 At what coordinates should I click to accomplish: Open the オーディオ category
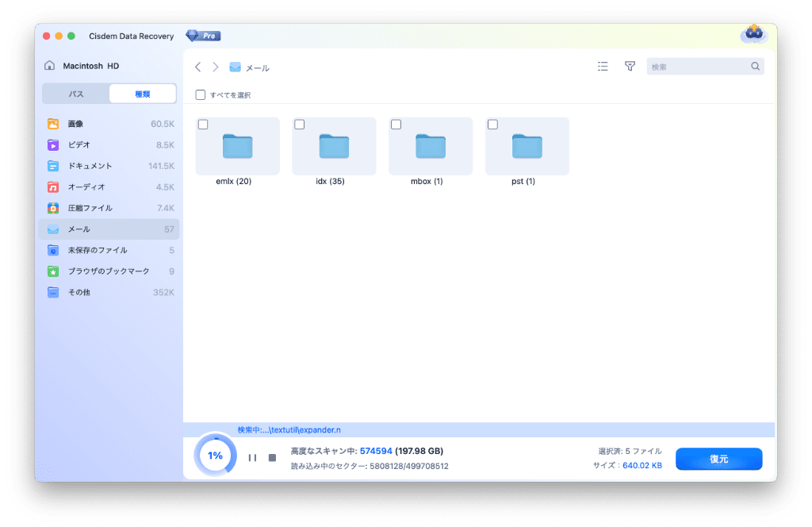(86, 187)
